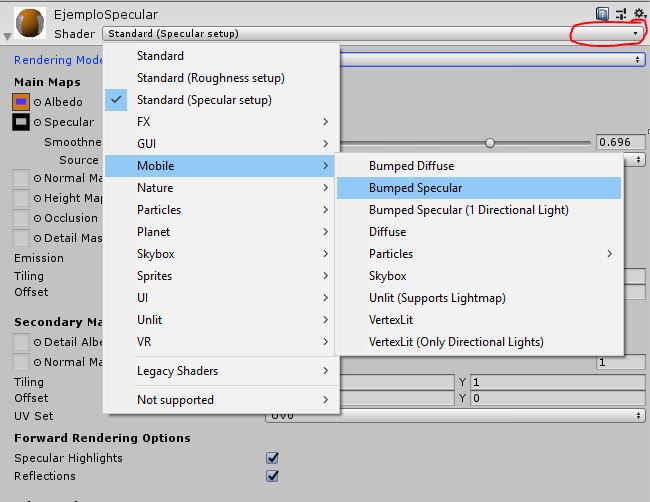Select VertexLit (Only Directional Lights) shader
Screen dimensions: 650x502
coord(479,342)
